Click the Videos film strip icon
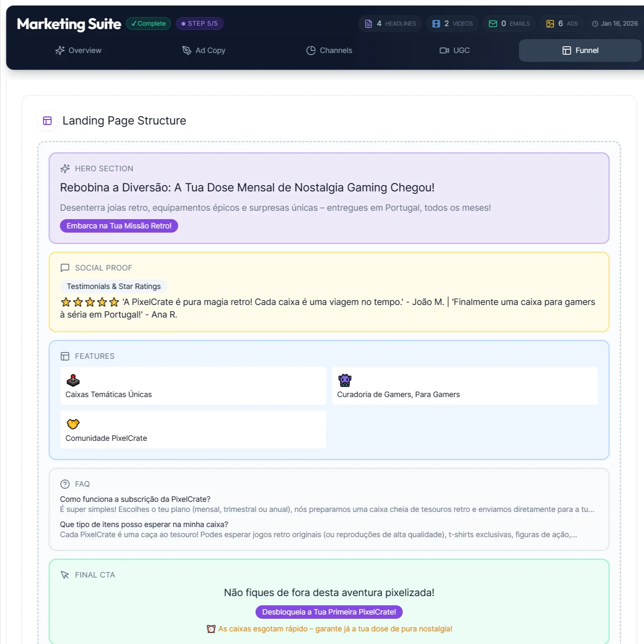 436,24
